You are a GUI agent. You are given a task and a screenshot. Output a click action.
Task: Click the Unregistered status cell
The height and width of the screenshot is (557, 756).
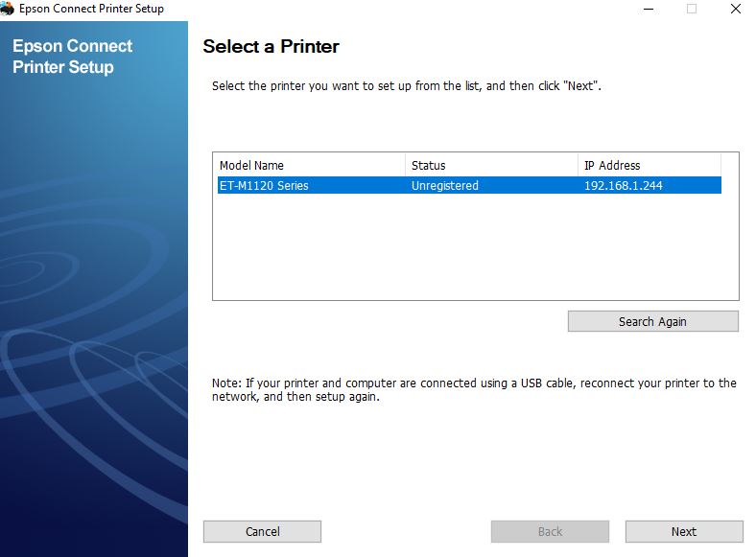444,185
